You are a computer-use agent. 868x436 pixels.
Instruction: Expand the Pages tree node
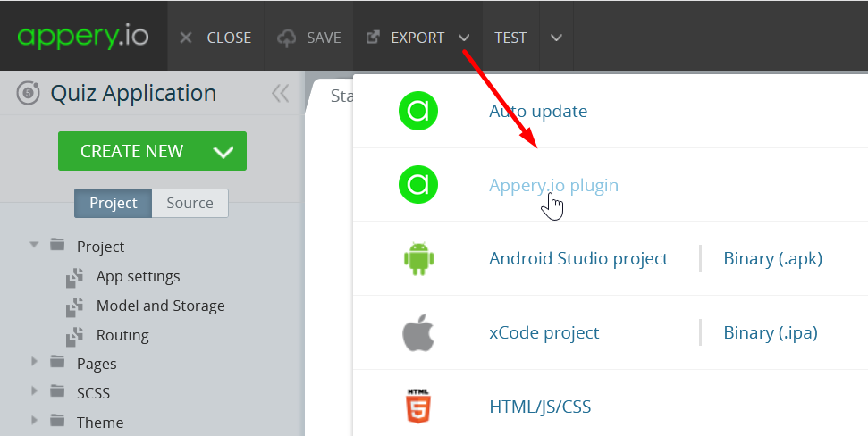(34, 361)
